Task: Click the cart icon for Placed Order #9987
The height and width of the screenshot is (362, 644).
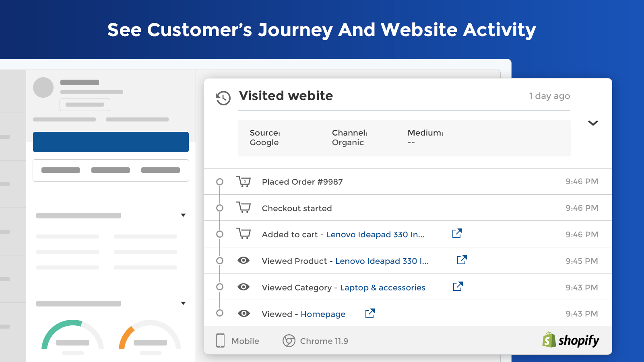Action: click(243, 181)
